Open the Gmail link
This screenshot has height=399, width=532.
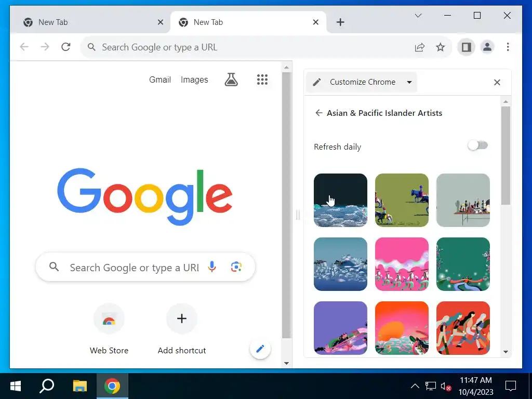click(x=160, y=79)
